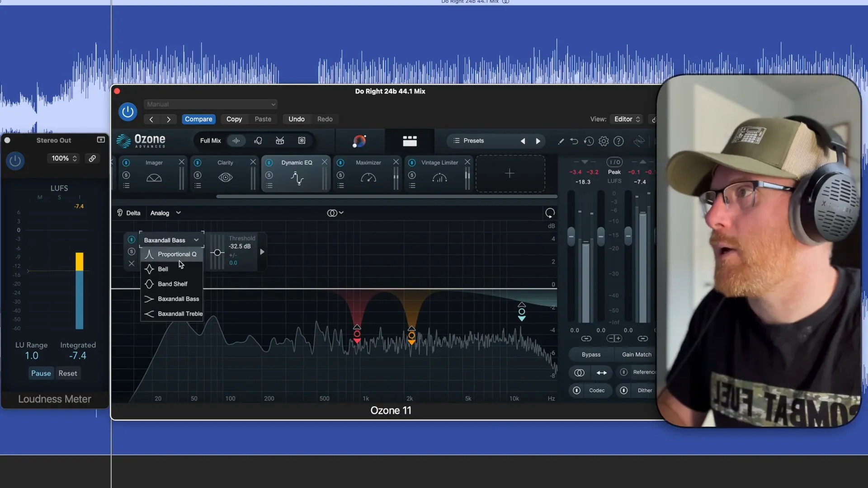The width and height of the screenshot is (868, 488).
Task: Toggle Dither power
Action: pyautogui.click(x=623, y=390)
